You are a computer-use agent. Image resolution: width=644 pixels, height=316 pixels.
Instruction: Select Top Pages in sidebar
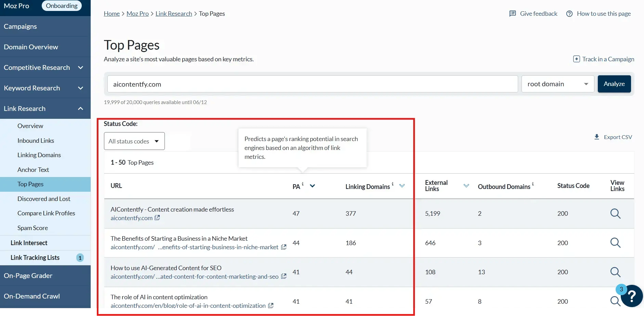pyautogui.click(x=45, y=184)
